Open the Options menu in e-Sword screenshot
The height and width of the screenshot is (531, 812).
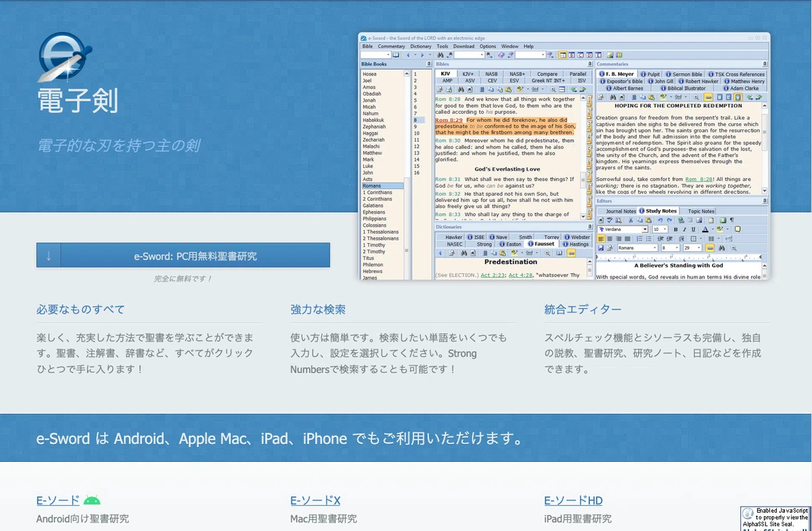488,46
